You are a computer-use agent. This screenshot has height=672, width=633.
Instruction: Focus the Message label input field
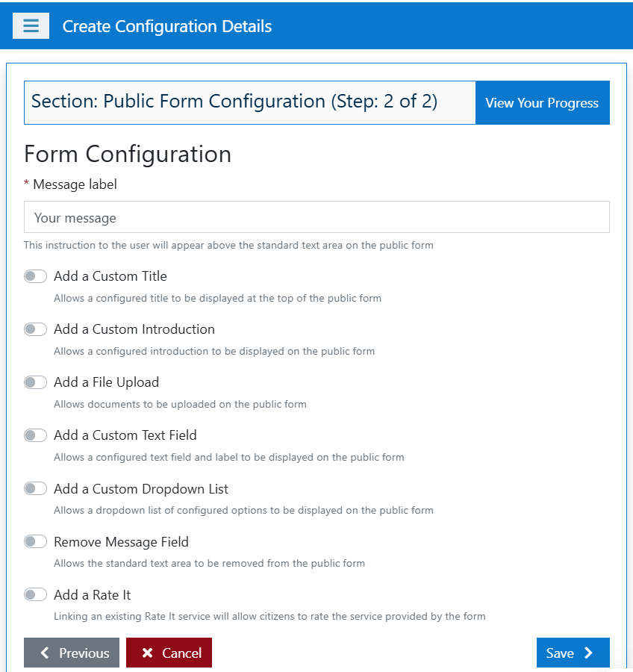point(316,217)
